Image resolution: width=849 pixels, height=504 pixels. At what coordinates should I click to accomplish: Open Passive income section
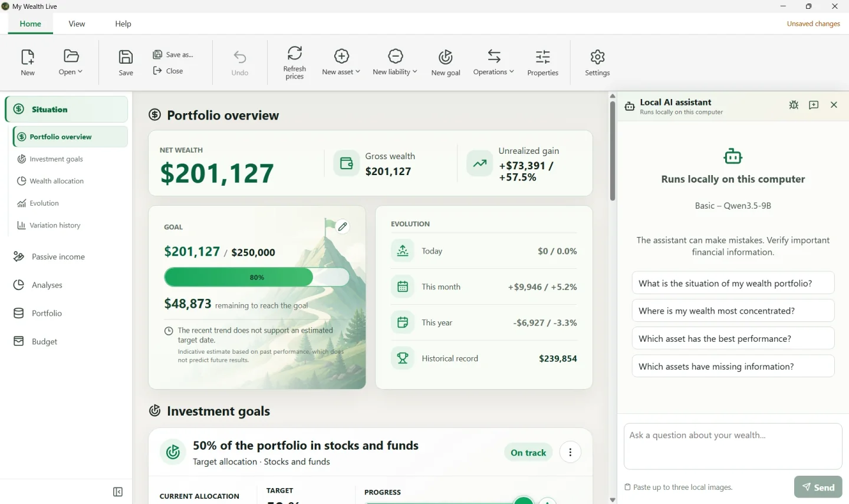(58, 256)
